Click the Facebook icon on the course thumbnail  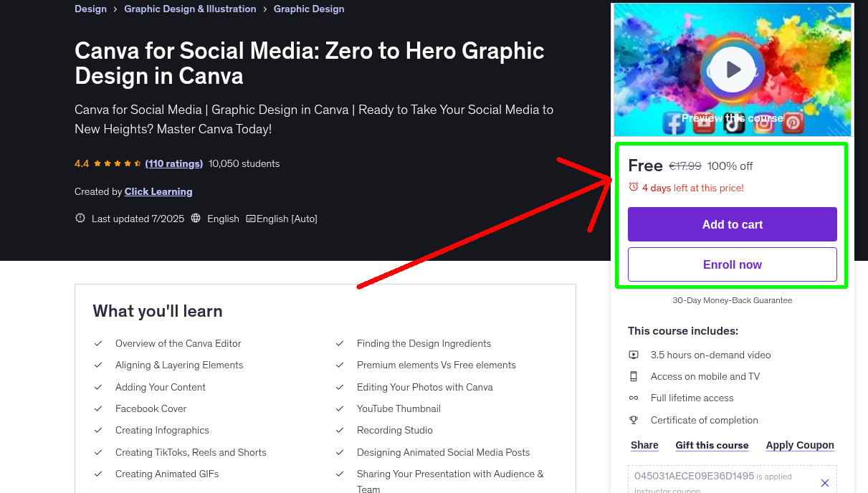pyautogui.click(x=674, y=123)
